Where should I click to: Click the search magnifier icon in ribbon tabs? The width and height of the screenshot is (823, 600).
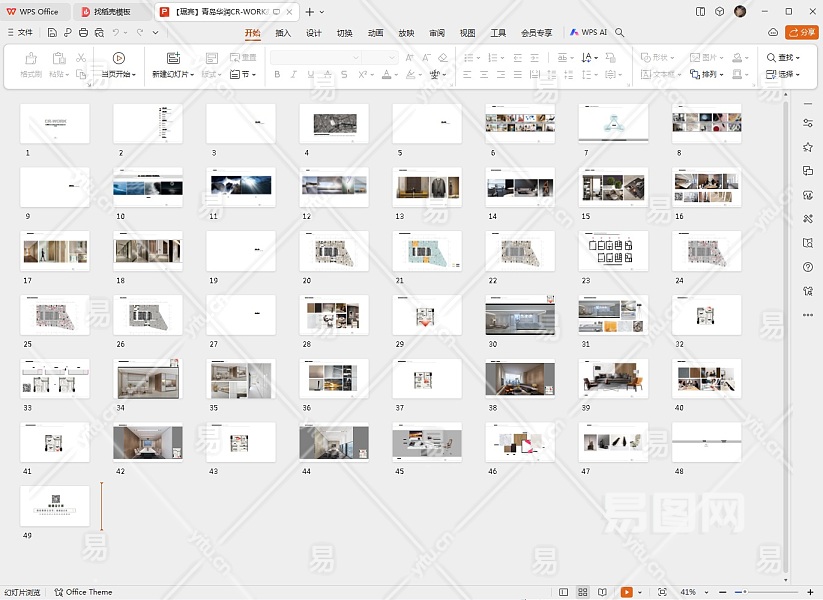pos(620,33)
